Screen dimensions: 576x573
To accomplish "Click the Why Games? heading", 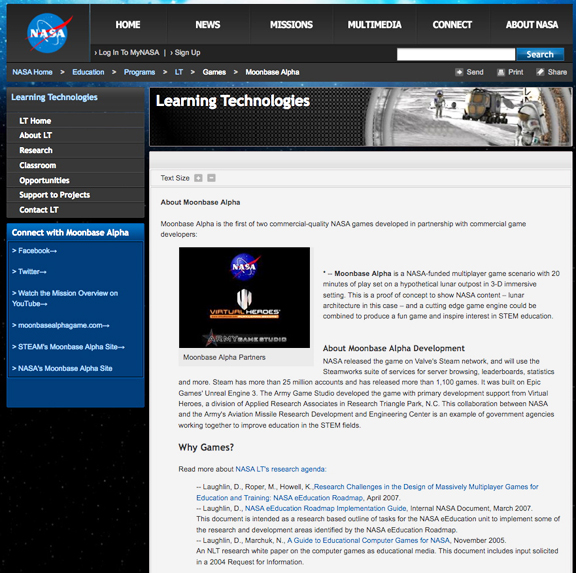I will [x=206, y=447].
